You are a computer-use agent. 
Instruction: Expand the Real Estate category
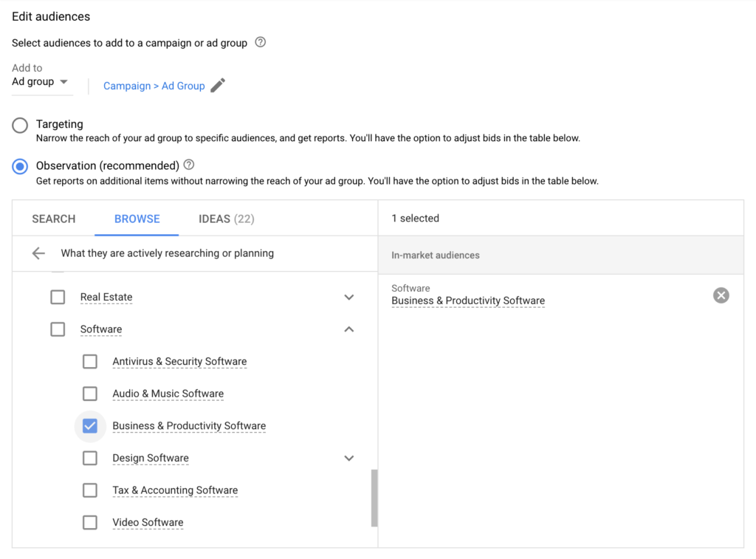tap(349, 297)
